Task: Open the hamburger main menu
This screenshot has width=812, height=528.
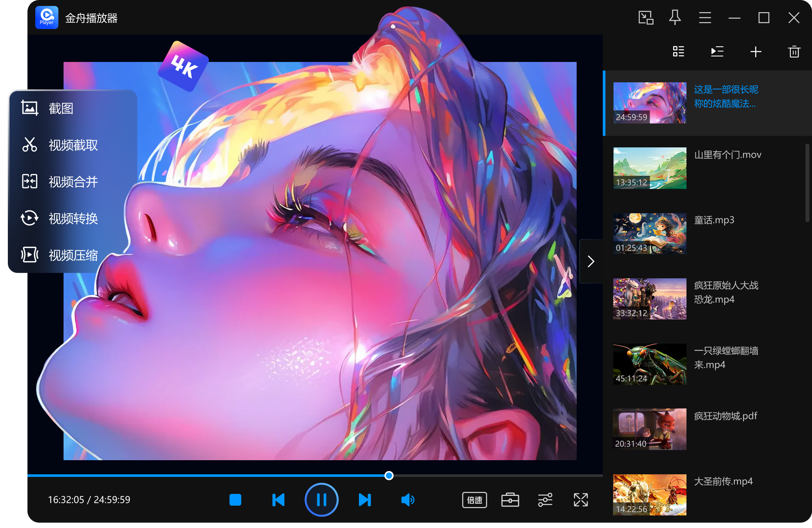Action: pyautogui.click(x=705, y=18)
